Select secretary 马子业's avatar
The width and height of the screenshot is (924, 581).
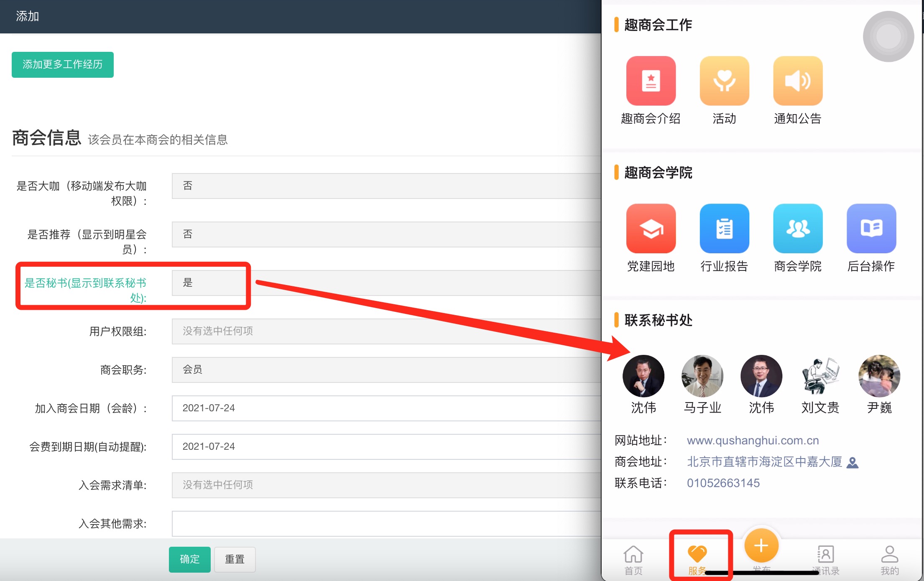coord(702,376)
